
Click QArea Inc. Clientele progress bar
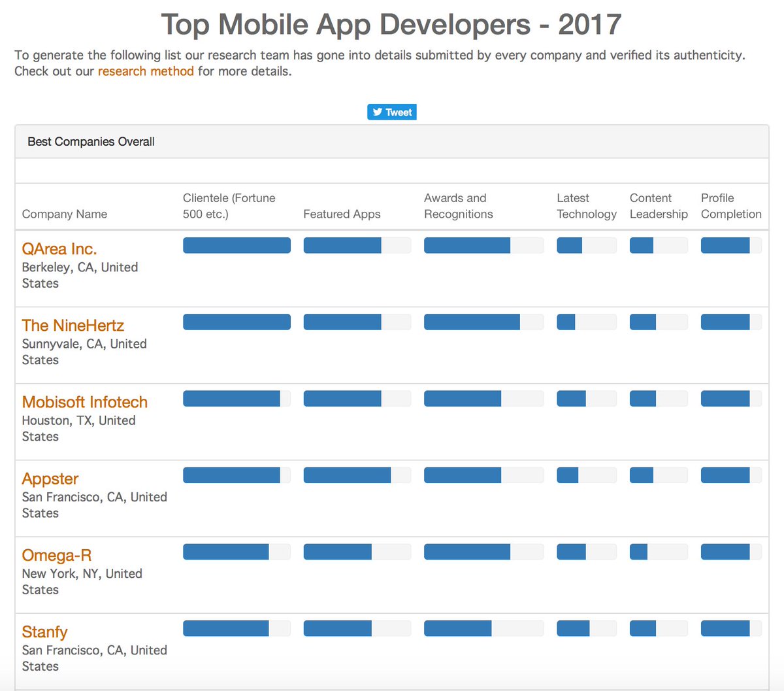point(237,245)
